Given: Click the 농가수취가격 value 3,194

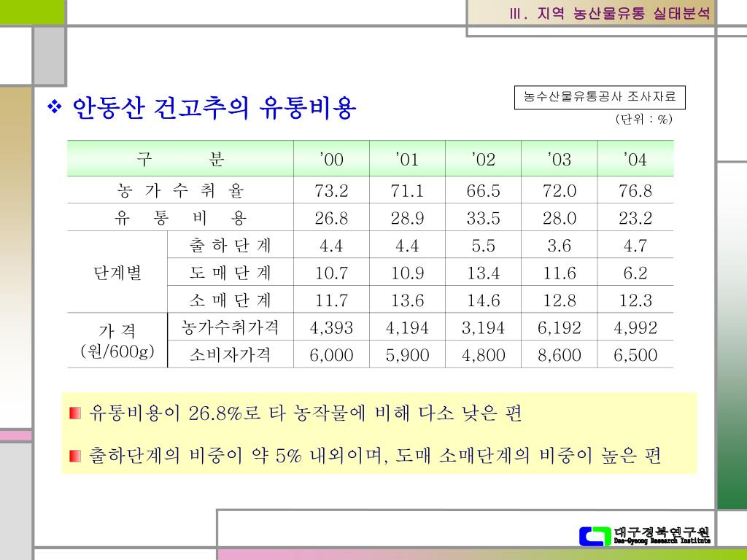Looking at the screenshot, I should click(x=484, y=327).
